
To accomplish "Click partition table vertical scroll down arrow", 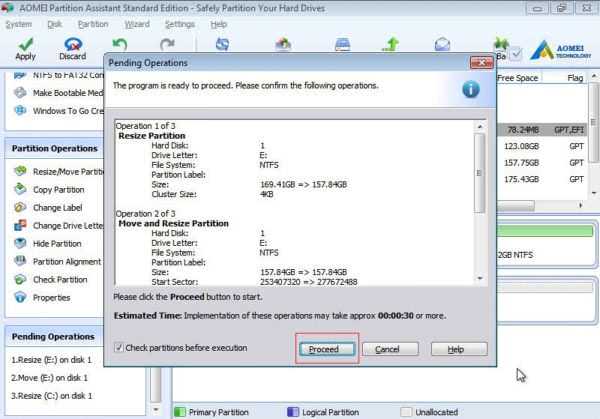I will (x=593, y=193).
